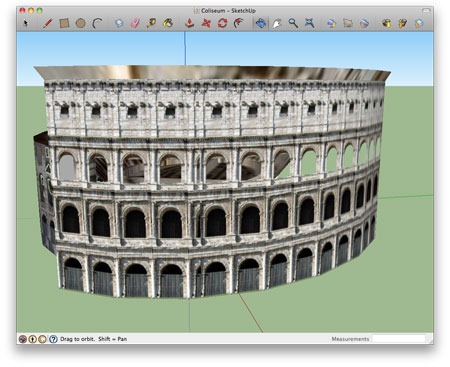This screenshot has height=367, width=450.
Task: Open Instructor via question mark icon
Action: [x=53, y=339]
